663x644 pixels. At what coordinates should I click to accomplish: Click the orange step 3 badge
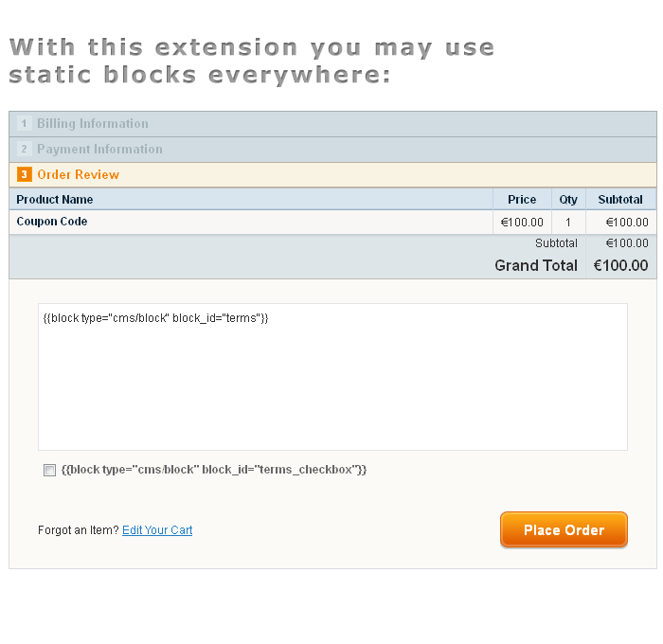point(24,174)
